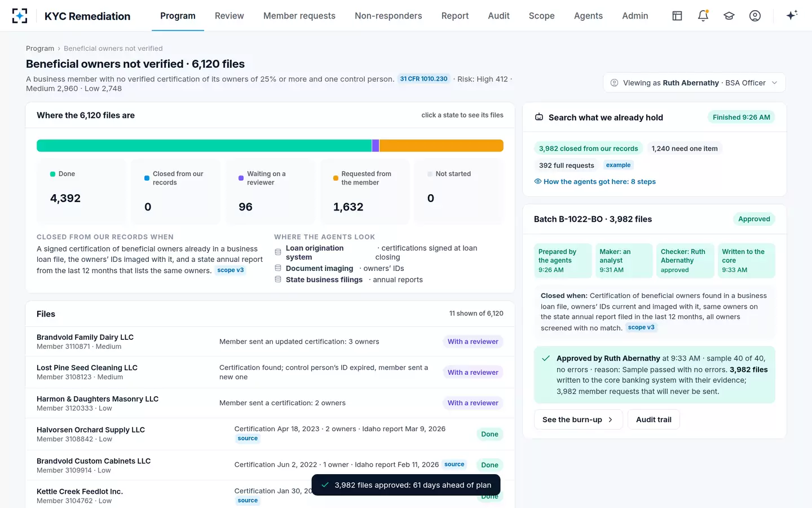This screenshot has width=812, height=508.
Task: Switch to the Scope tab
Action: [x=542, y=16]
